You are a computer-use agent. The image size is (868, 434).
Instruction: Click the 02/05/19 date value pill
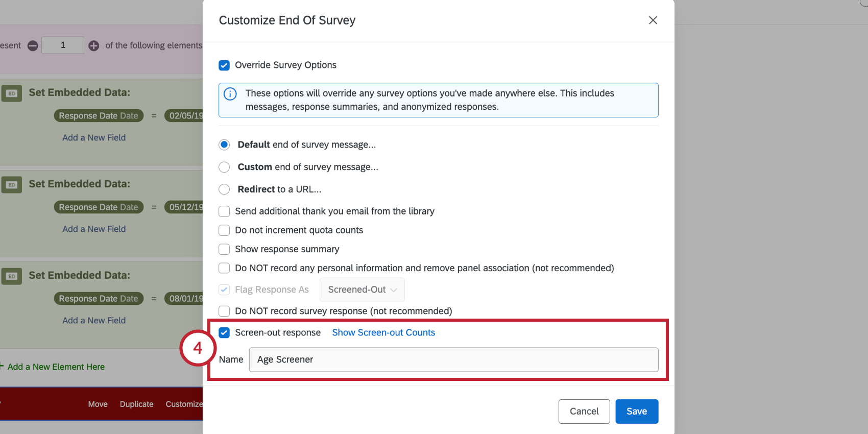click(184, 116)
